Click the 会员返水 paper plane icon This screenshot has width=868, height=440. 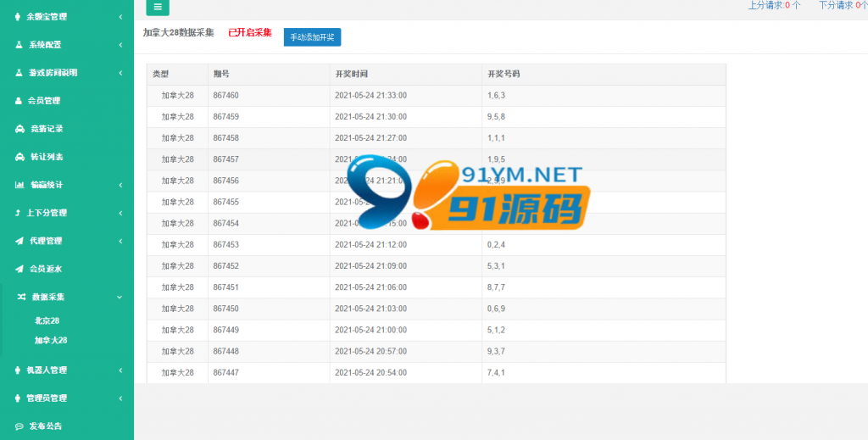[x=19, y=269]
